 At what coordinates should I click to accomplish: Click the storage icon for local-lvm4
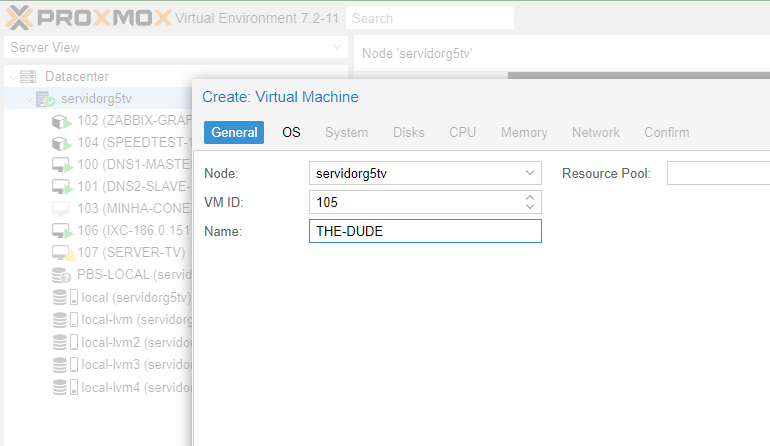pos(65,387)
